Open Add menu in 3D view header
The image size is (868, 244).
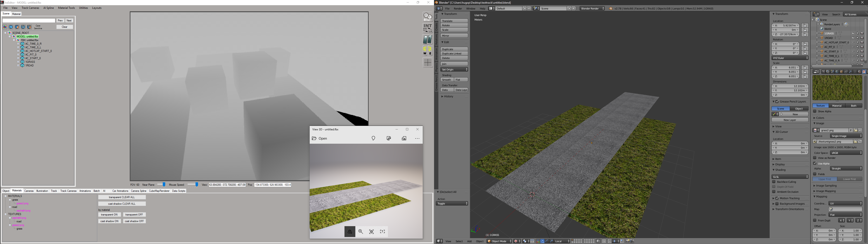pos(469,241)
